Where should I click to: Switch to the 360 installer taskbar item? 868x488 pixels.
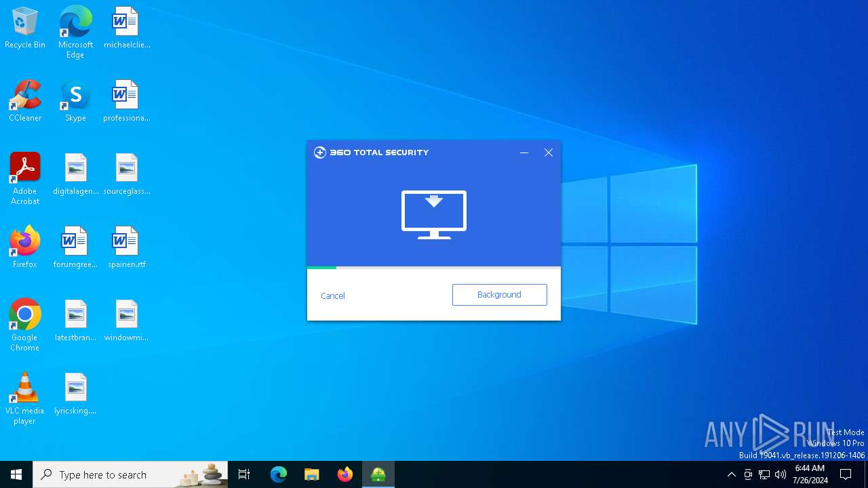pyautogui.click(x=378, y=474)
